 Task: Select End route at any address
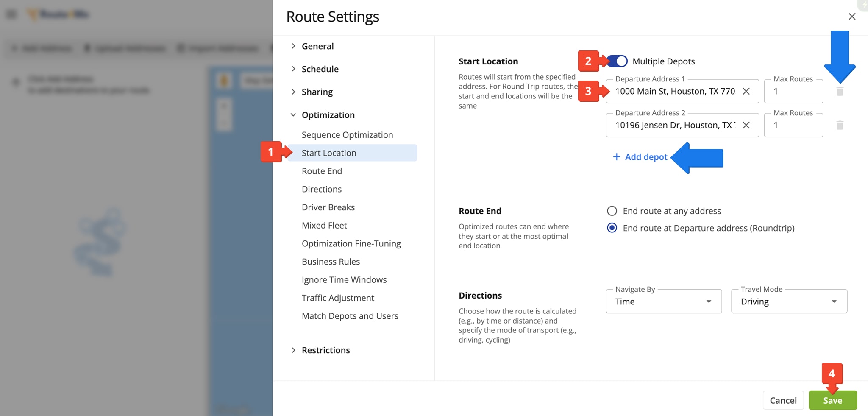612,211
